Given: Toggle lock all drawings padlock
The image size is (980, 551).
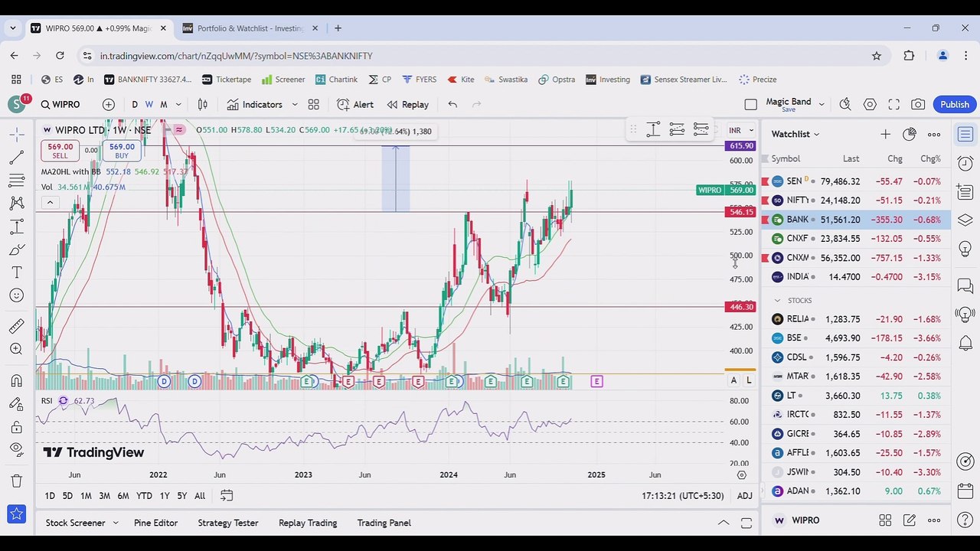Looking at the screenshot, I should [x=16, y=426].
